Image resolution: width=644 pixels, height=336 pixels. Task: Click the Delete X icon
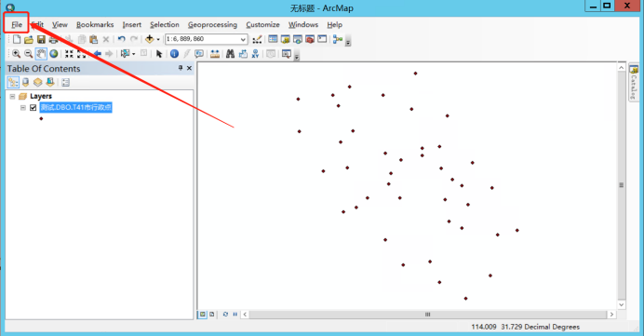point(106,39)
